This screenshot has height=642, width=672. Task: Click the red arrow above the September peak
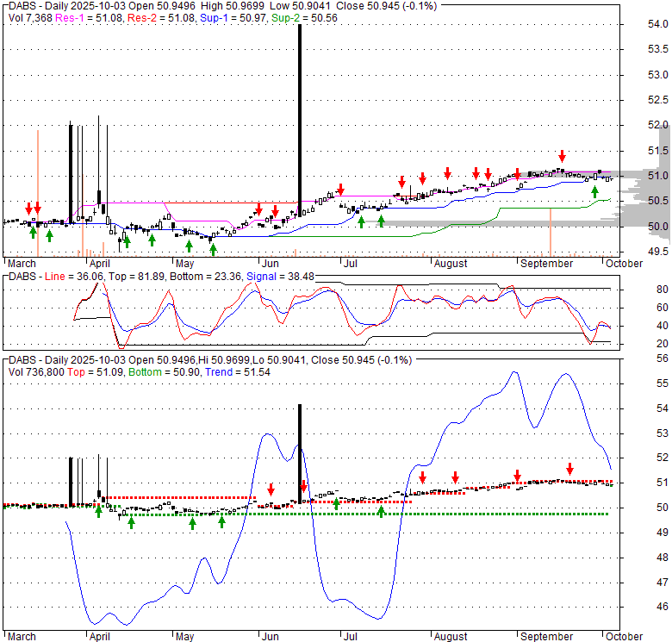coord(562,156)
